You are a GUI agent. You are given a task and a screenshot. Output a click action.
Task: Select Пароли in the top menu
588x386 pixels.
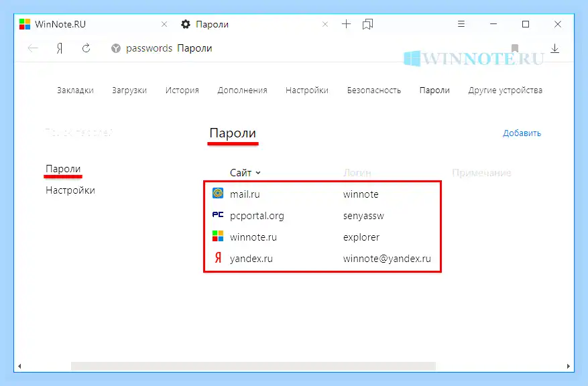(434, 90)
